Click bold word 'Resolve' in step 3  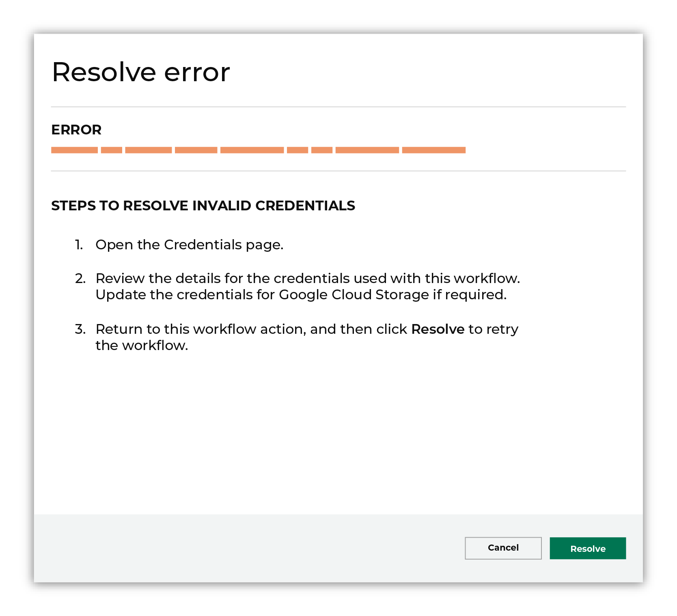tap(438, 329)
